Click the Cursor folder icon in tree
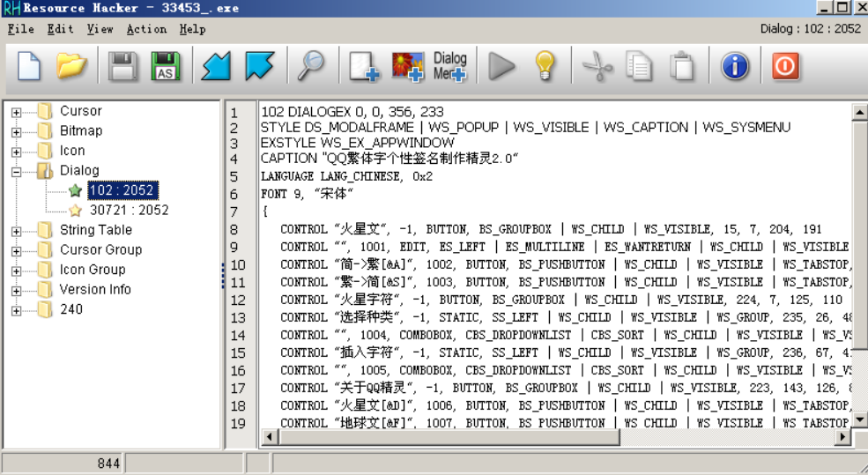 (45, 111)
